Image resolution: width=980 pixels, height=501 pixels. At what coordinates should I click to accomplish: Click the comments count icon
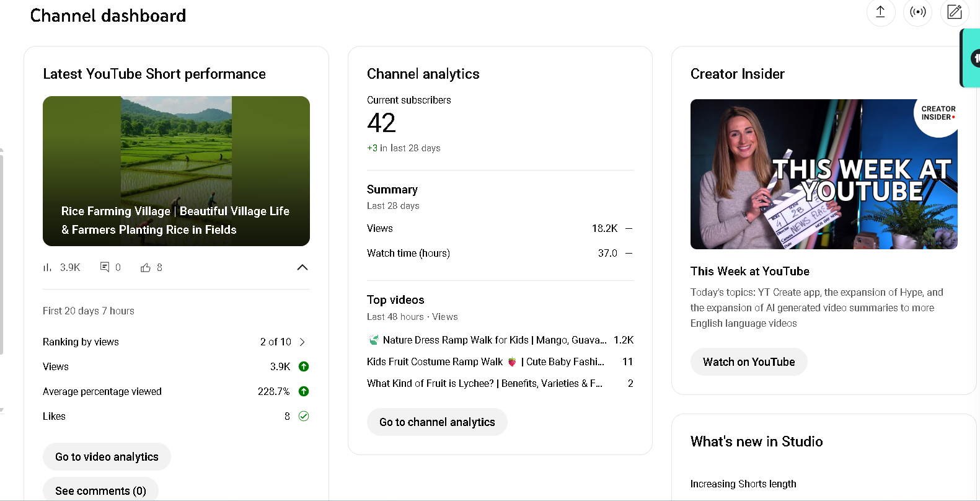105,267
